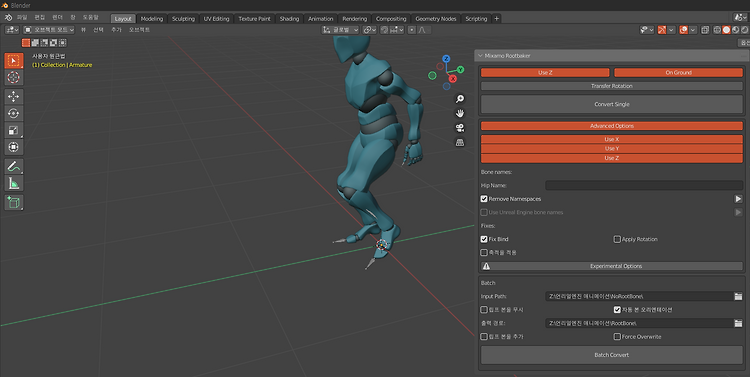The image size is (750, 377).
Task: Switch to wireframe viewport shading
Action: click(717, 30)
